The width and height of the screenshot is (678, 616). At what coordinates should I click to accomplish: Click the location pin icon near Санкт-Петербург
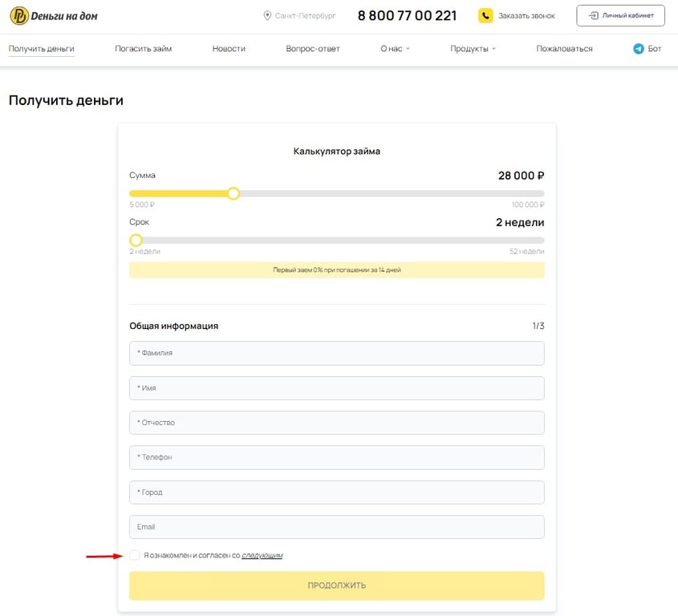coord(267,15)
